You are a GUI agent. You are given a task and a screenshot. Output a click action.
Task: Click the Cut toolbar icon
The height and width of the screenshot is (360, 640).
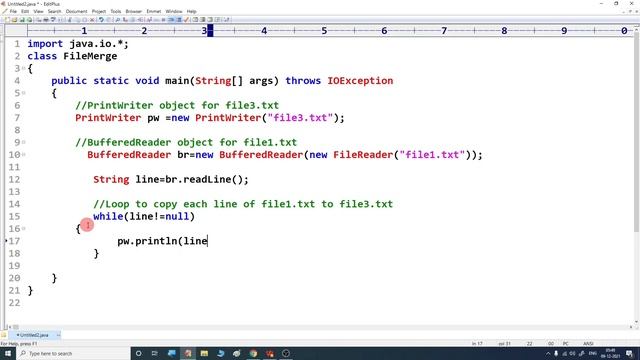pyautogui.click(x=69, y=20)
